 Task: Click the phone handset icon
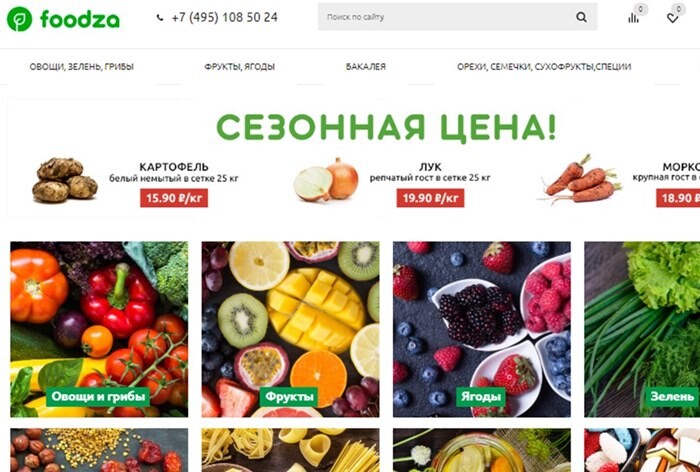click(x=160, y=18)
